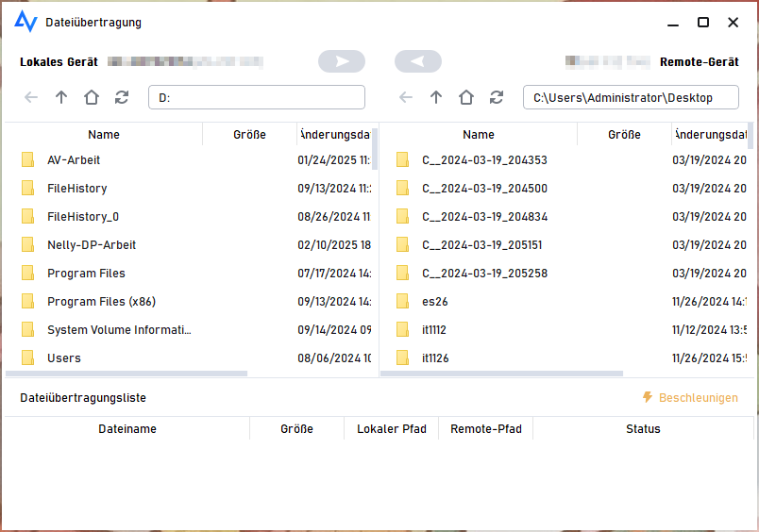Select the AV-Arbeit folder
Viewport: 759px width, 532px height.
[x=189, y=160]
